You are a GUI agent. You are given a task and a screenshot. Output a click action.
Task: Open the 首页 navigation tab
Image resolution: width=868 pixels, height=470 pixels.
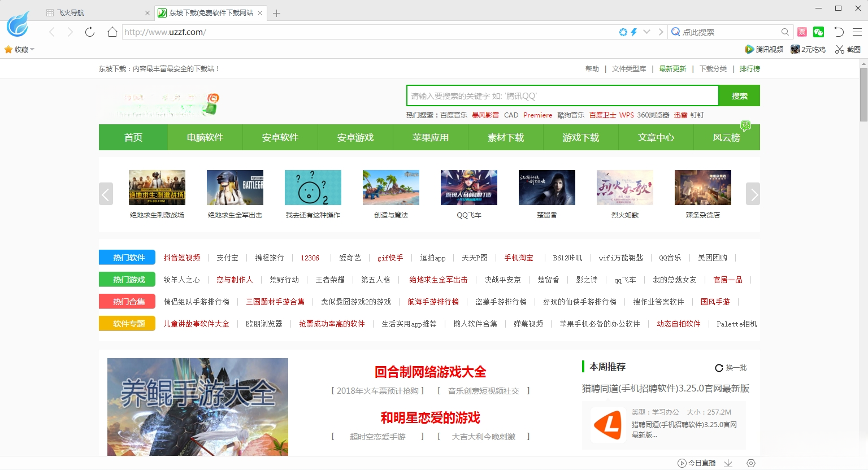(x=133, y=137)
